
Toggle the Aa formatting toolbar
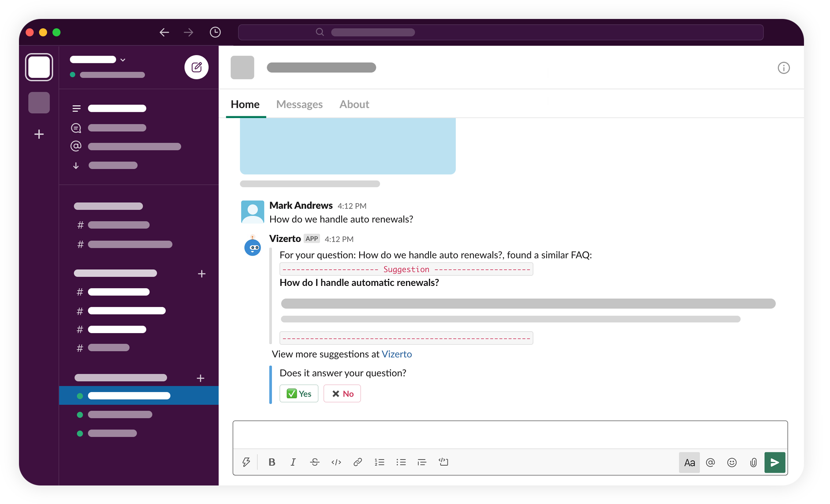[x=689, y=463]
